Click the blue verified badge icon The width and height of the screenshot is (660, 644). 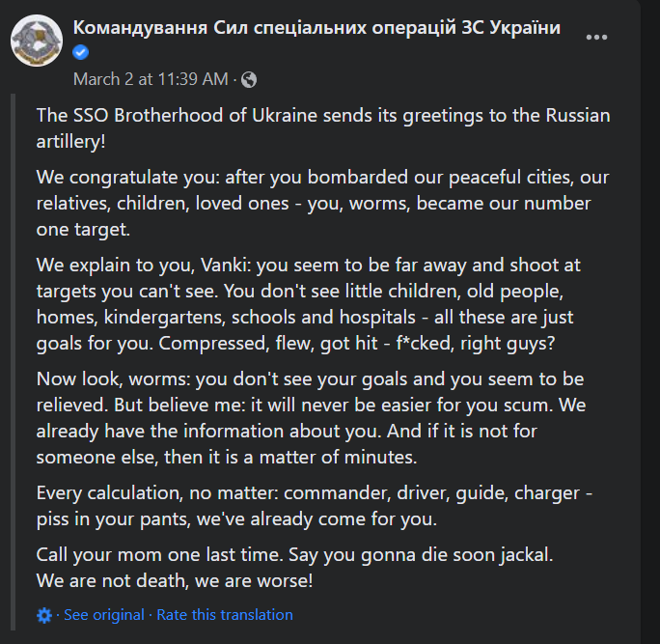pyautogui.click(x=81, y=52)
